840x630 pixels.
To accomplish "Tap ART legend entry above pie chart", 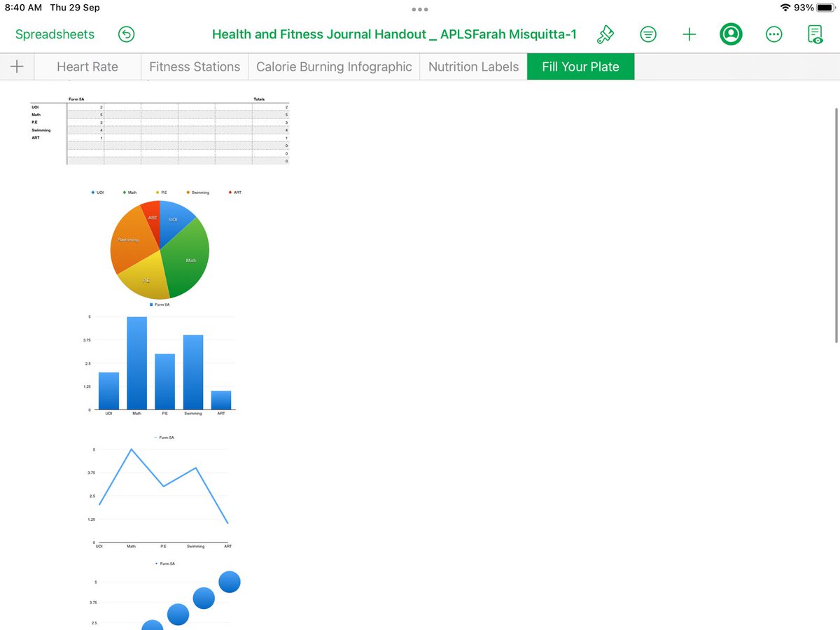I will pos(234,192).
